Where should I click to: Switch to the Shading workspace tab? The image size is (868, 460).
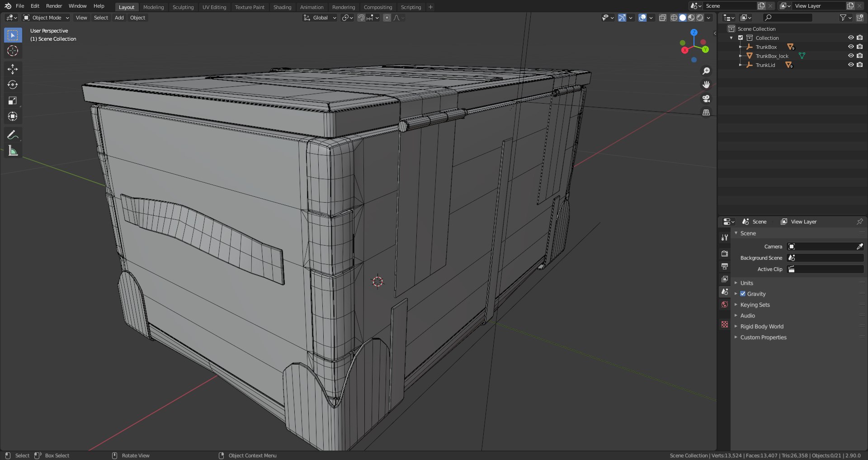[282, 7]
